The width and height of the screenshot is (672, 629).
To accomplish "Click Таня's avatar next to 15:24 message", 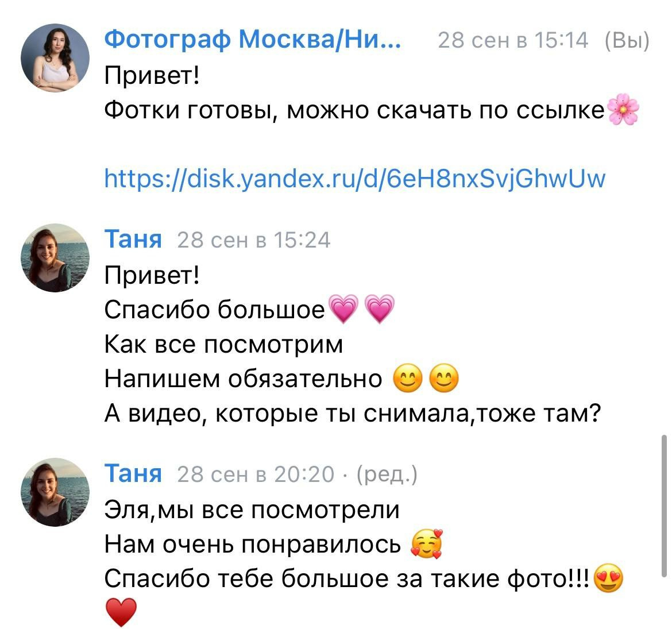I will (x=56, y=258).
